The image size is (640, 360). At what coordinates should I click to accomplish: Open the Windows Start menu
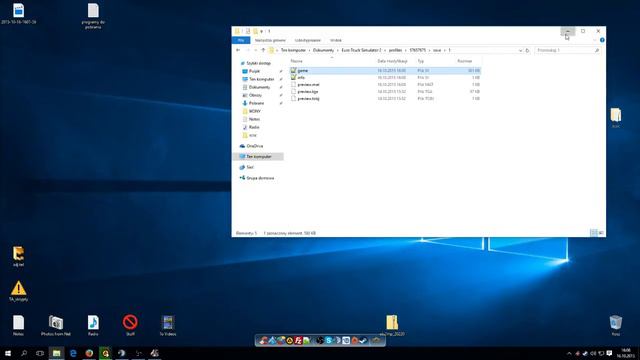pyautogui.click(x=8, y=353)
